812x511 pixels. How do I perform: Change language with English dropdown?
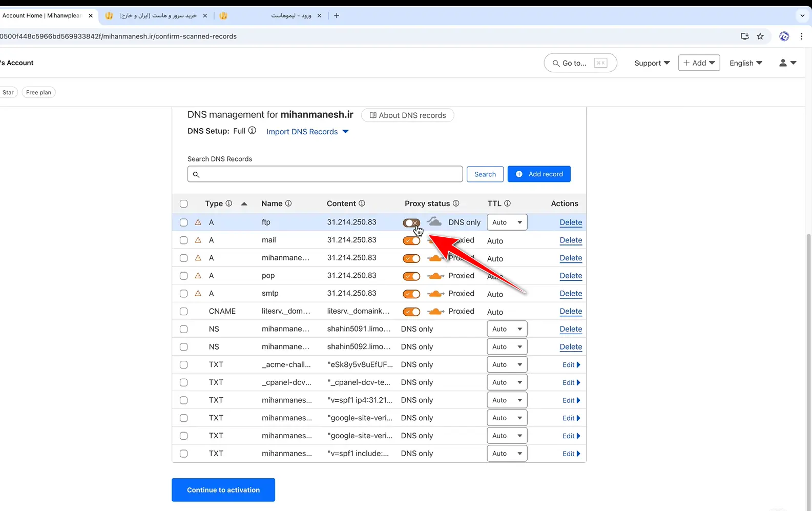746,63
